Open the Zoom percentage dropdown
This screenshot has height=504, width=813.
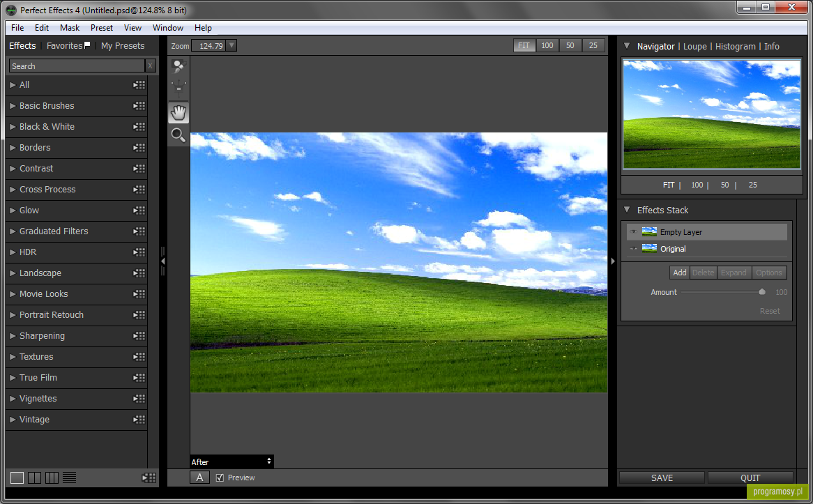(231, 45)
